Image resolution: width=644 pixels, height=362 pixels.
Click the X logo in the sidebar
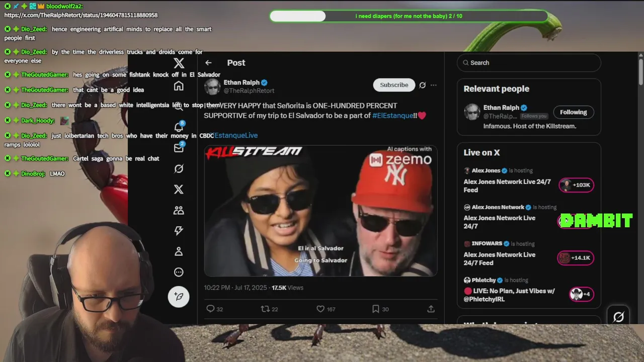(x=179, y=63)
